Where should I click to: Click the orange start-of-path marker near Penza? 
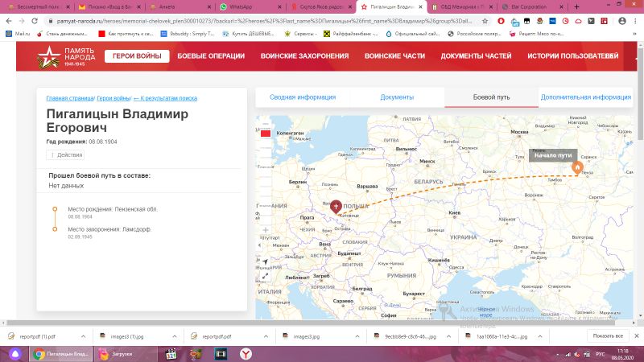click(576, 167)
